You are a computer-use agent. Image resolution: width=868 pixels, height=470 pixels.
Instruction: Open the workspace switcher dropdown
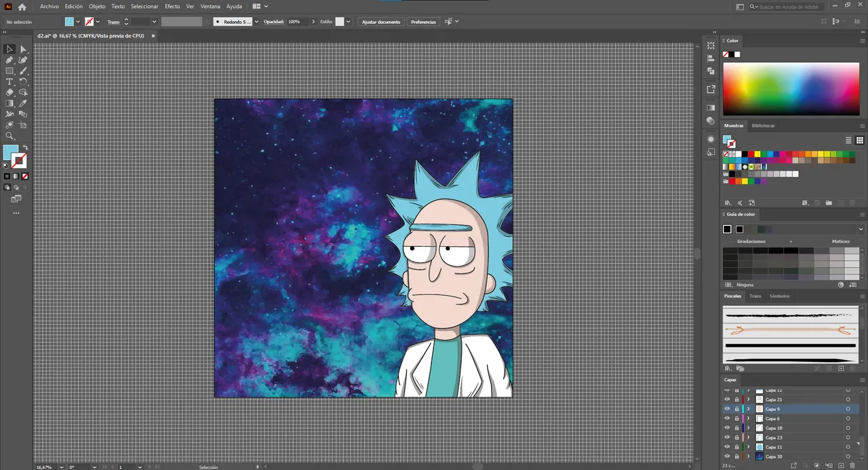pos(260,6)
